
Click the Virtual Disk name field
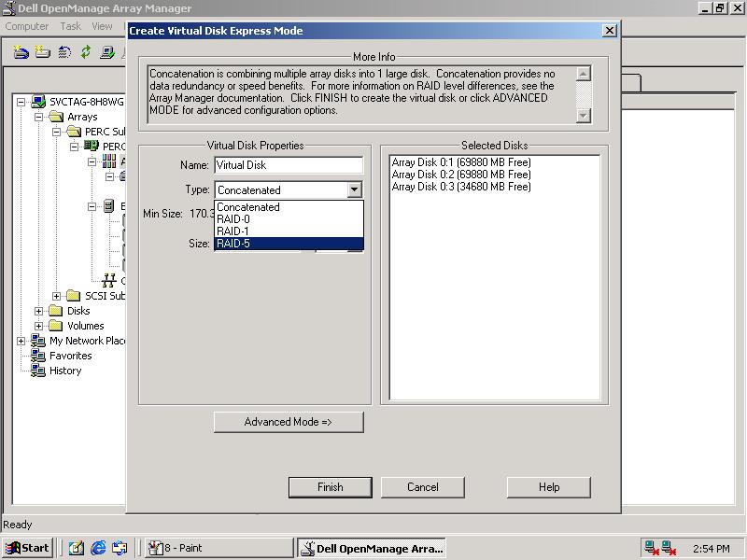pyautogui.click(x=289, y=165)
